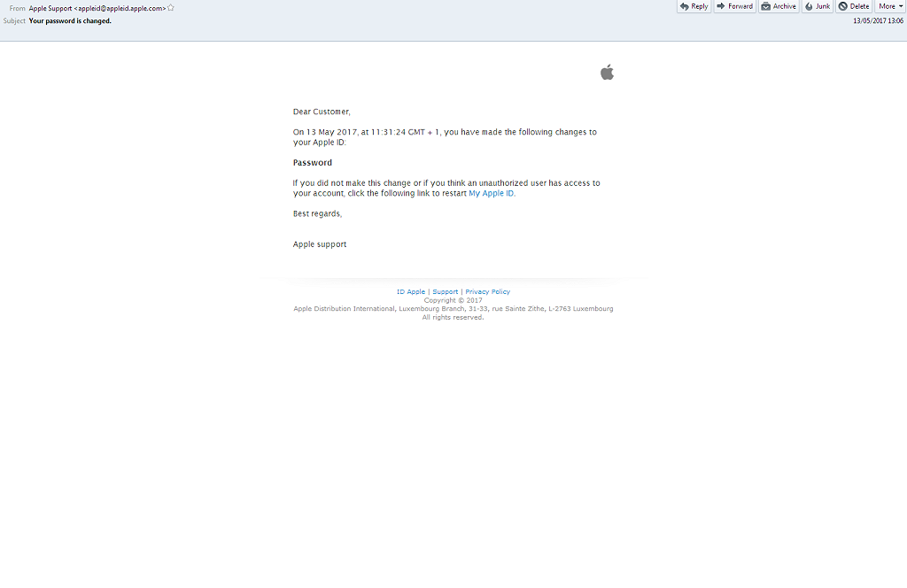Follow the ID Apple footer link
The width and height of the screenshot is (907, 588).
[x=411, y=291]
